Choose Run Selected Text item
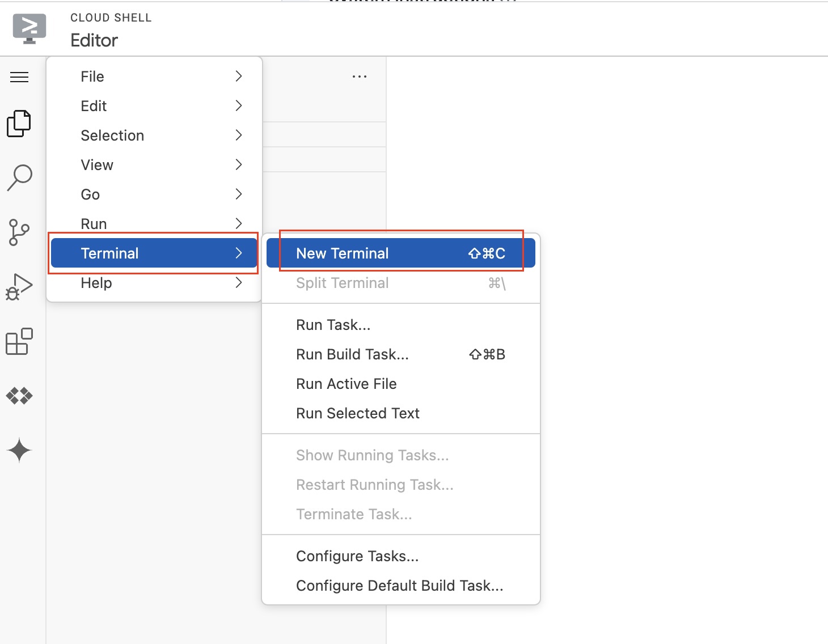The image size is (828, 644). pyautogui.click(x=357, y=413)
